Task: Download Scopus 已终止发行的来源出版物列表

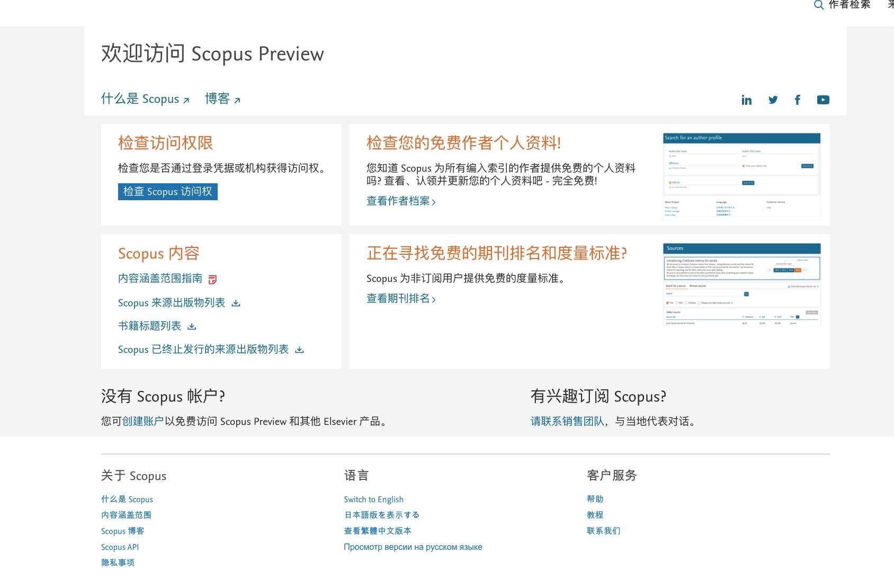Action: point(203,350)
